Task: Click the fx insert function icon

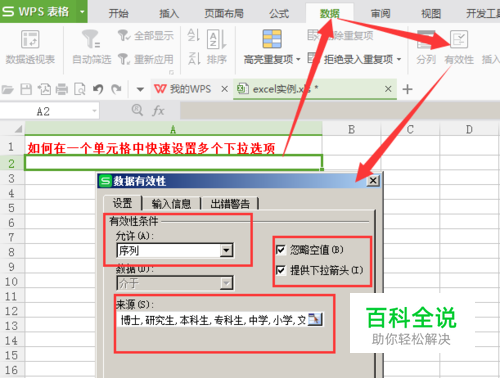Action: pos(158,111)
